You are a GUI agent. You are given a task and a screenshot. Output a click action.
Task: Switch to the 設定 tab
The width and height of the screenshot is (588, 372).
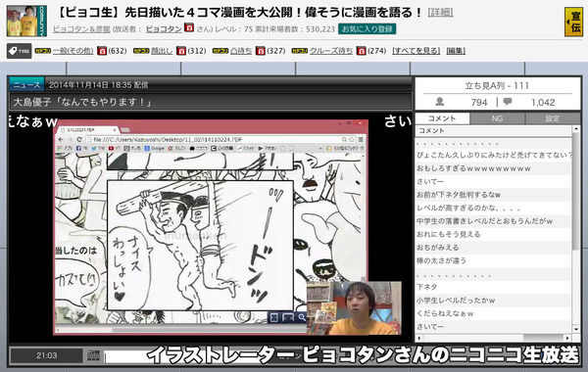(x=553, y=118)
